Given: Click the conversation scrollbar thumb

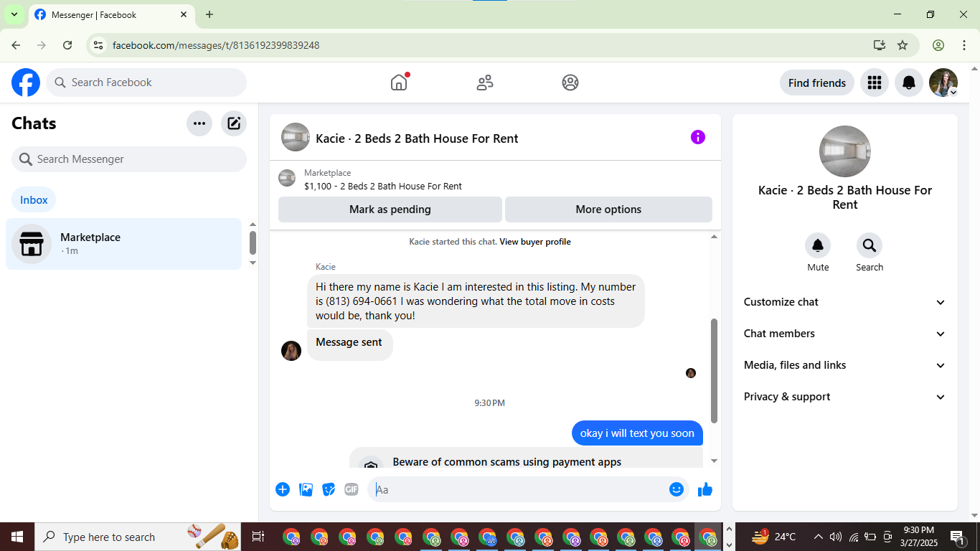Looking at the screenshot, I should pyautogui.click(x=714, y=371).
